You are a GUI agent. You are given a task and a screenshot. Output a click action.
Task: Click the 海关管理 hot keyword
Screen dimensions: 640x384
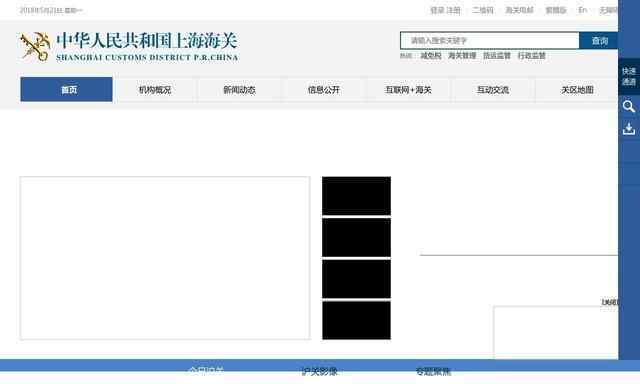coord(462,55)
